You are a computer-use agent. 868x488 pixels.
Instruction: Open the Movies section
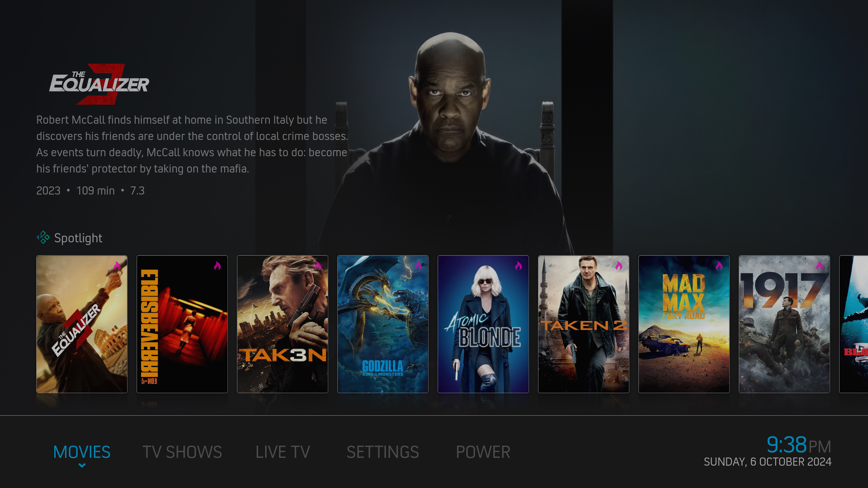(x=82, y=452)
